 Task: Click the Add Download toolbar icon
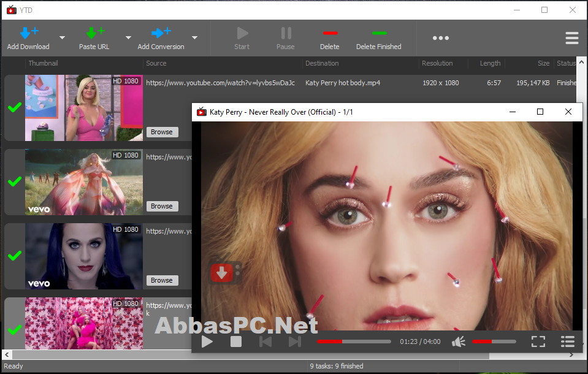pyautogui.click(x=28, y=33)
